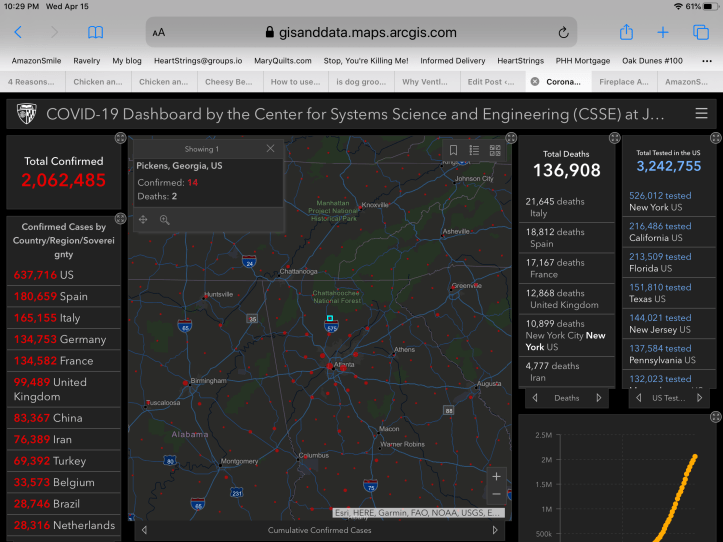The width and height of the screenshot is (723, 542).
Task: Click the battery indicator in status bar
Action: (711, 6)
